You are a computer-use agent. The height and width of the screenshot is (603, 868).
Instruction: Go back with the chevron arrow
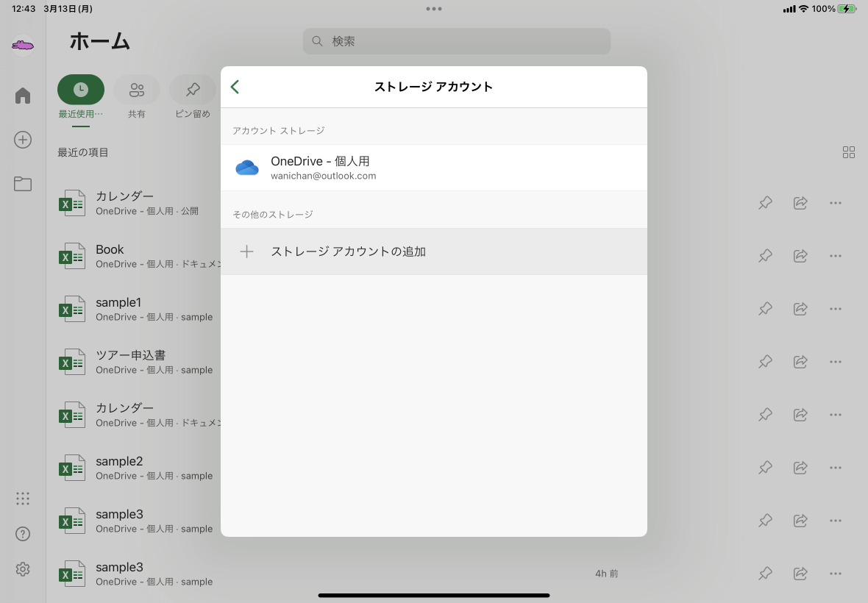tap(235, 86)
